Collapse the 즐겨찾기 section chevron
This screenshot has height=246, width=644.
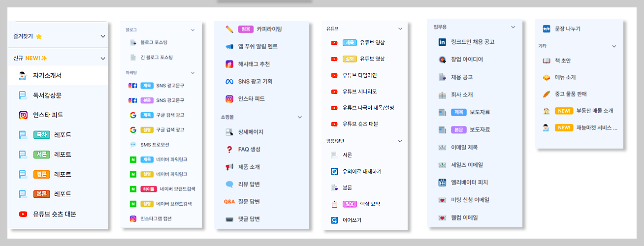coord(103,36)
